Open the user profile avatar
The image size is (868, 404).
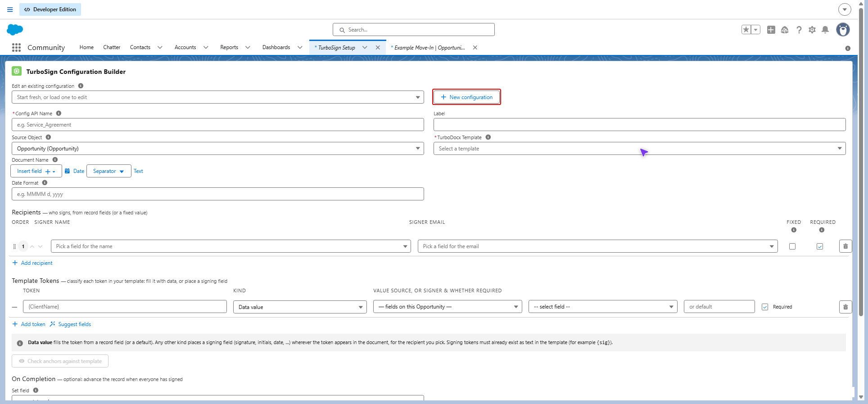click(x=843, y=30)
